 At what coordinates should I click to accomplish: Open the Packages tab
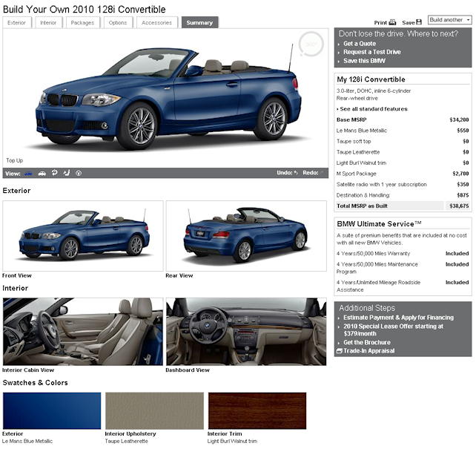point(82,22)
